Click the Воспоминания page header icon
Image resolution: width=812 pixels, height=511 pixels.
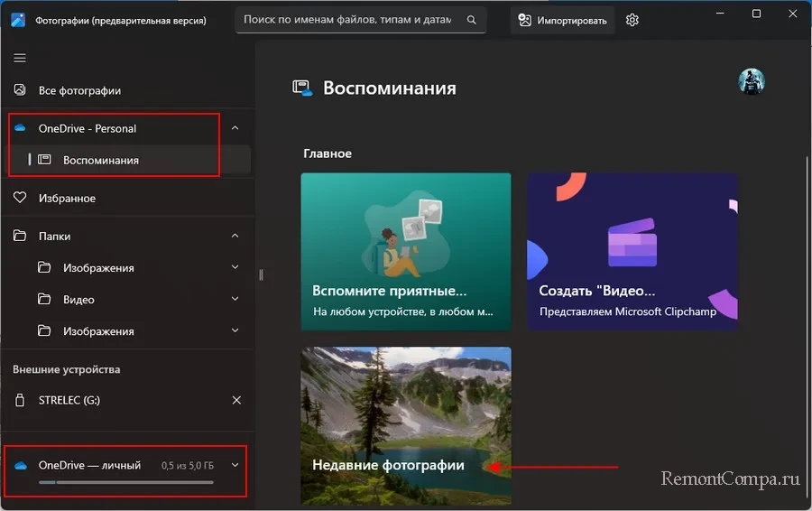[302, 88]
